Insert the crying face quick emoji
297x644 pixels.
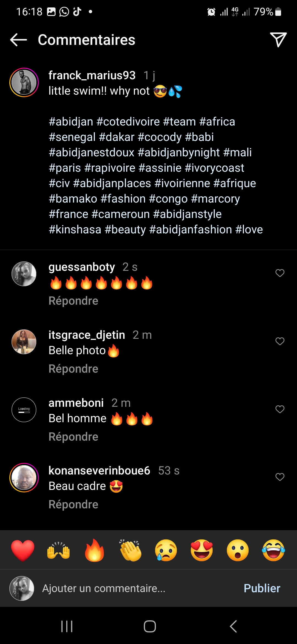pyautogui.click(x=166, y=550)
